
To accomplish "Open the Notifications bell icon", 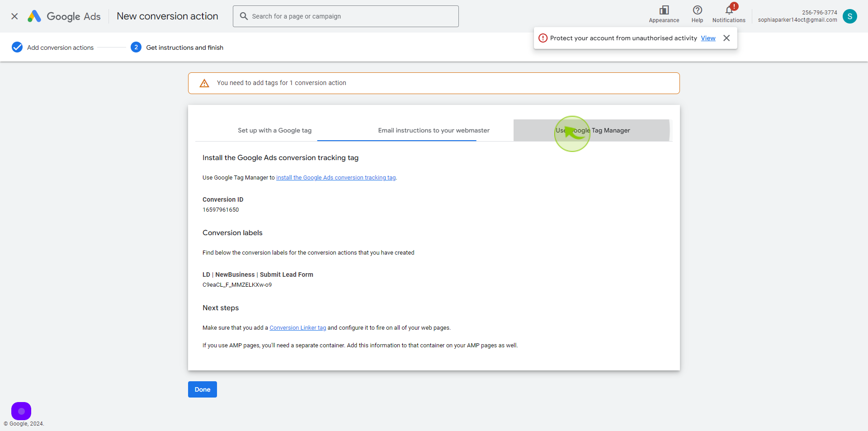I will (729, 10).
